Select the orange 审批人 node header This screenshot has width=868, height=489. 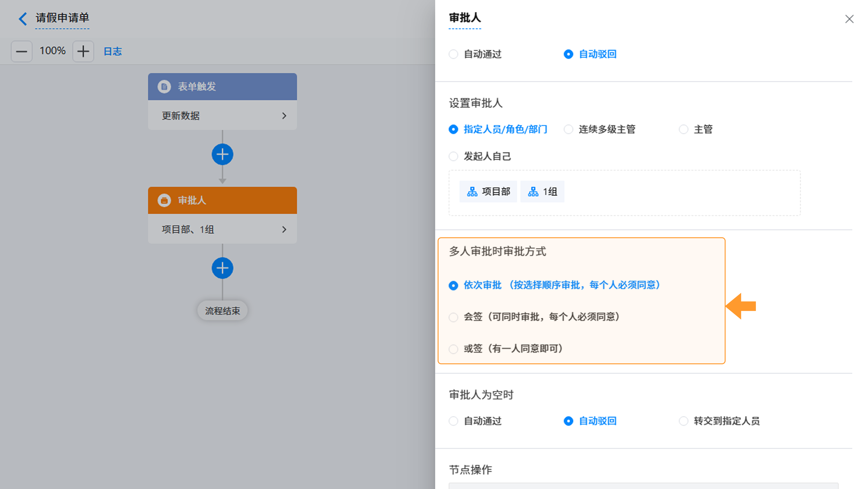click(x=222, y=200)
